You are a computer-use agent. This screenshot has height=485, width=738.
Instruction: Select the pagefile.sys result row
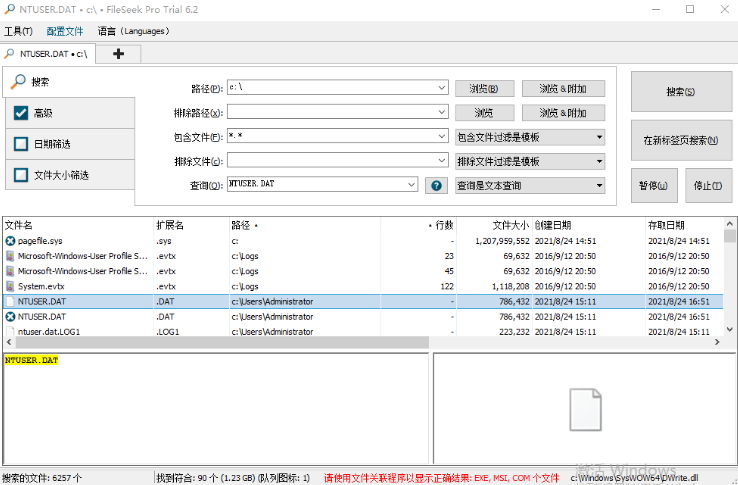pos(363,241)
